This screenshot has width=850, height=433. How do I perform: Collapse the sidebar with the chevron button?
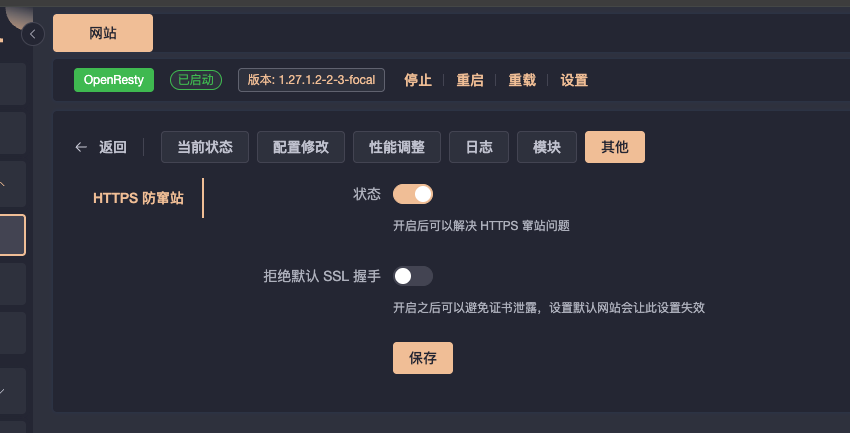33,34
